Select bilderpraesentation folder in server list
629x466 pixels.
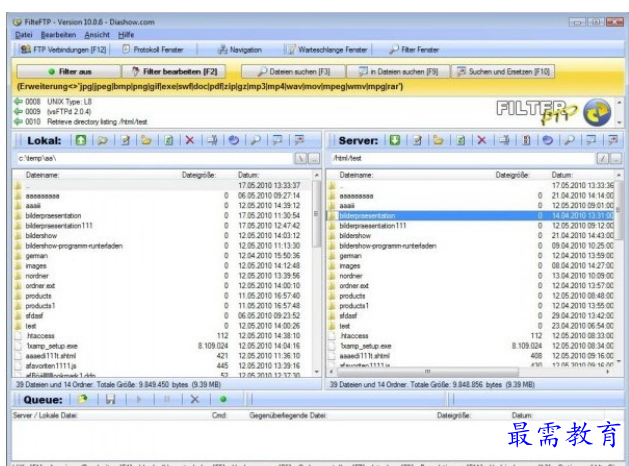367,215
